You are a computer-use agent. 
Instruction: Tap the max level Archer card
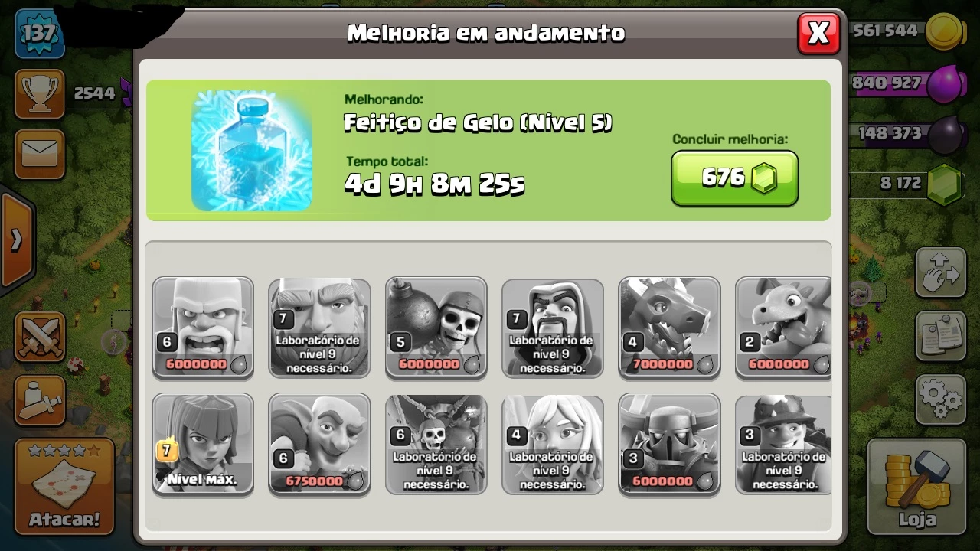[x=203, y=444]
